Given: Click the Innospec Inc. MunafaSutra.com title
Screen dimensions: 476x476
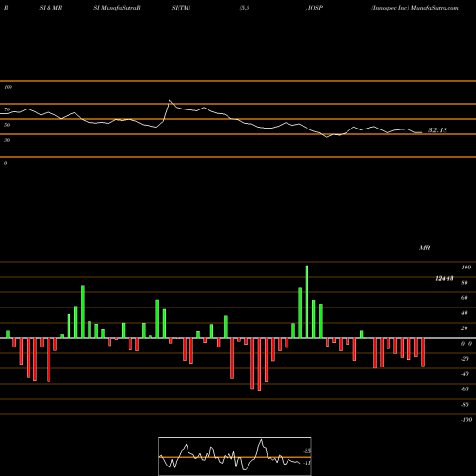Looking at the screenshot, I should click(x=415, y=8).
